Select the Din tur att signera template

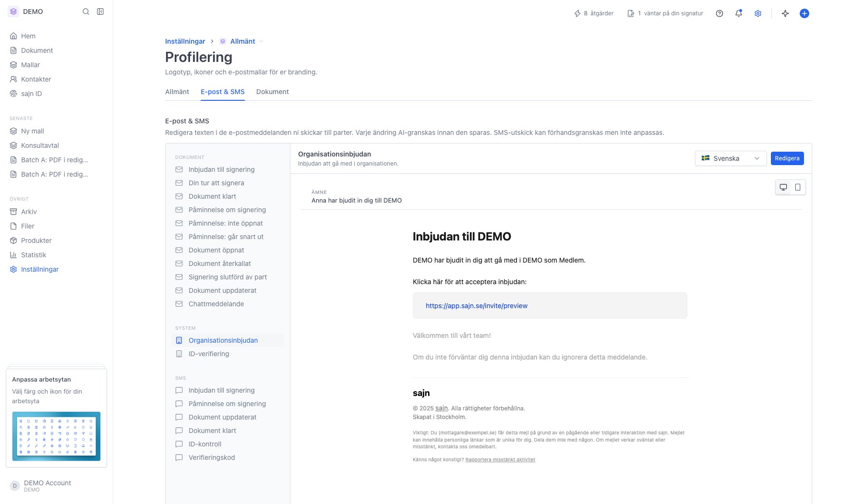tap(228, 183)
